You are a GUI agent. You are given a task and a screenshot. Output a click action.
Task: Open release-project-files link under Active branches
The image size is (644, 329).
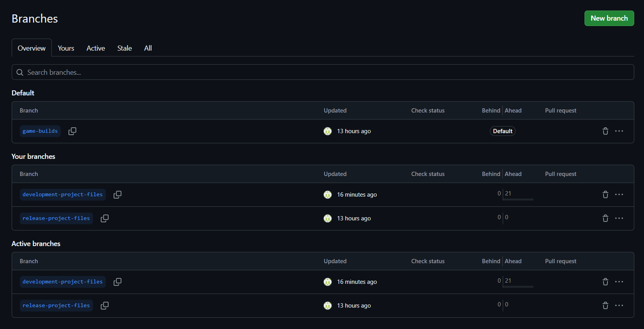pyautogui.click(x=56, y=306)
